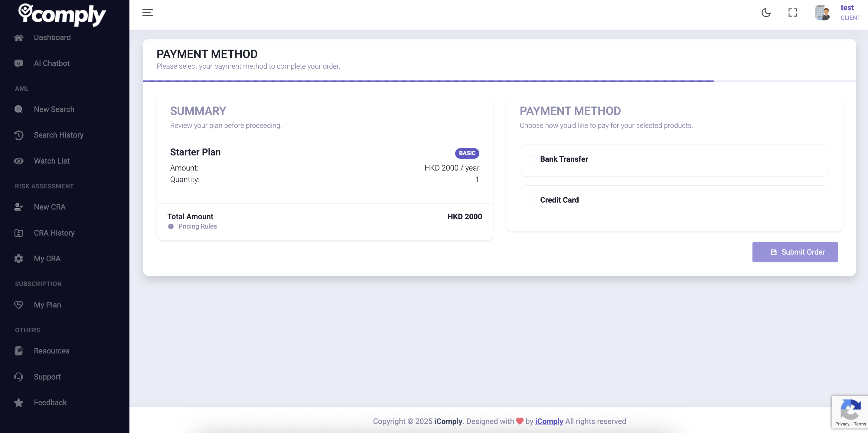Click the checkout progress bar

tap(499, 81)
